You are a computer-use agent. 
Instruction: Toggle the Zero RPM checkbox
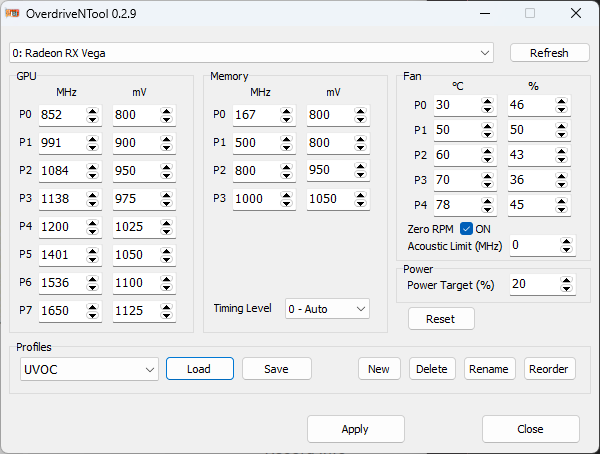pos(466,229)
